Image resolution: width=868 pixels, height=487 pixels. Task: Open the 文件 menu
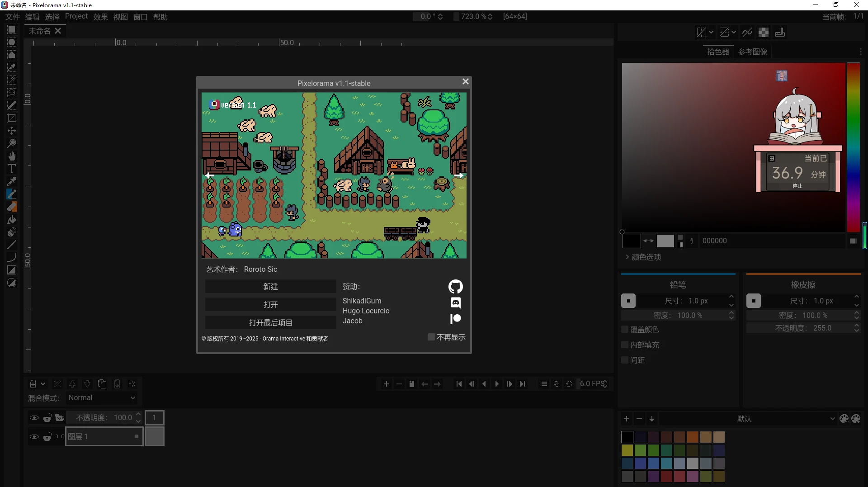[13, 17]
